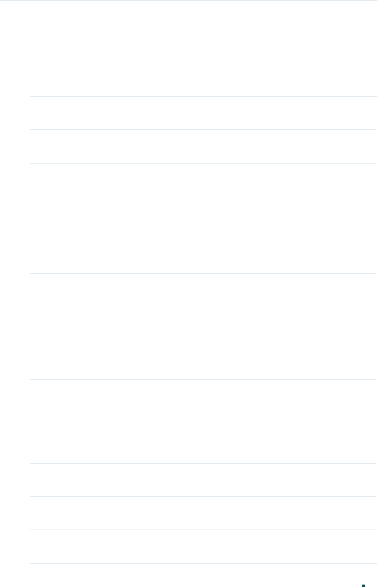Viewport: 377px width, 588px height.
Task: Select the first narrow empty row
Action: (203, 113)
